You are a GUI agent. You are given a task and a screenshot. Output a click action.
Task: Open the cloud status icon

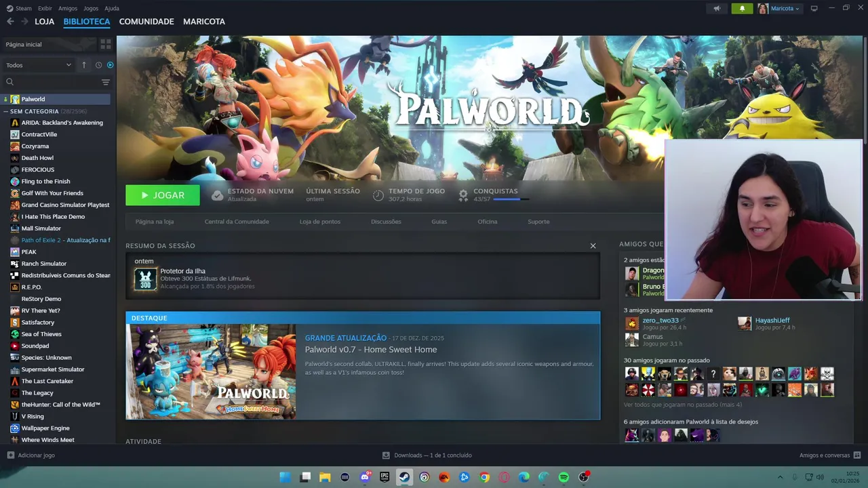coord(217,195)
